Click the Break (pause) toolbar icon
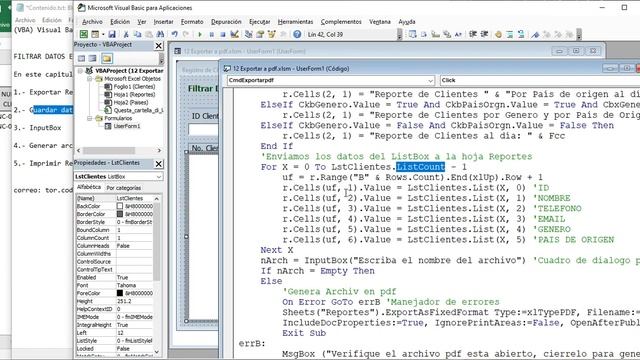640x360 pixels. pos(211,35)
